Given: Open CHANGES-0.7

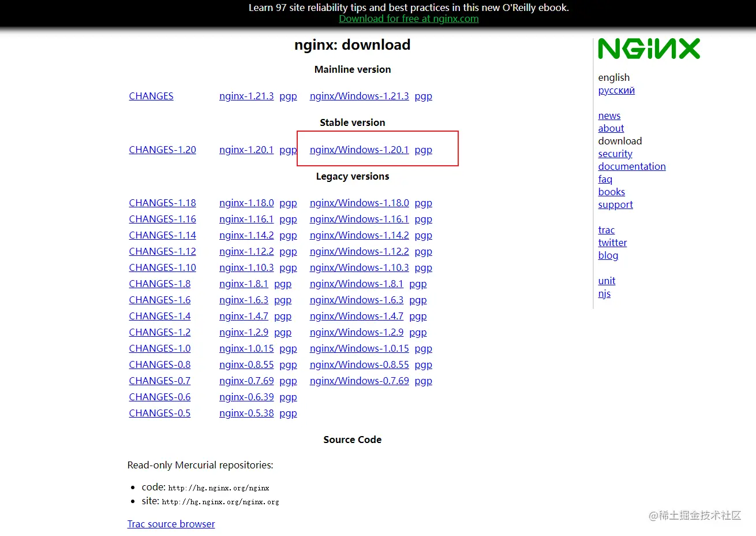Looking at the screenshot, I should click(159, 381).
